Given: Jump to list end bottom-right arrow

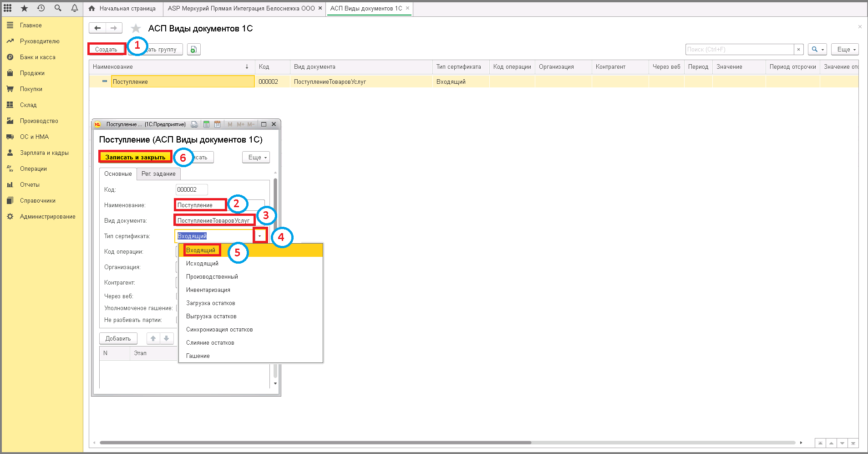Looking at the screenshot, I should tap(853, 443).
